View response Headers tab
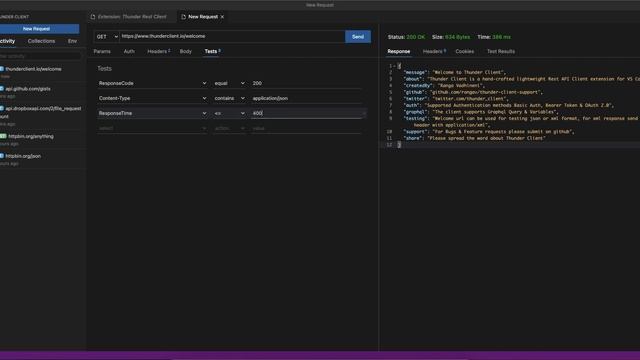 click(434, 51)
